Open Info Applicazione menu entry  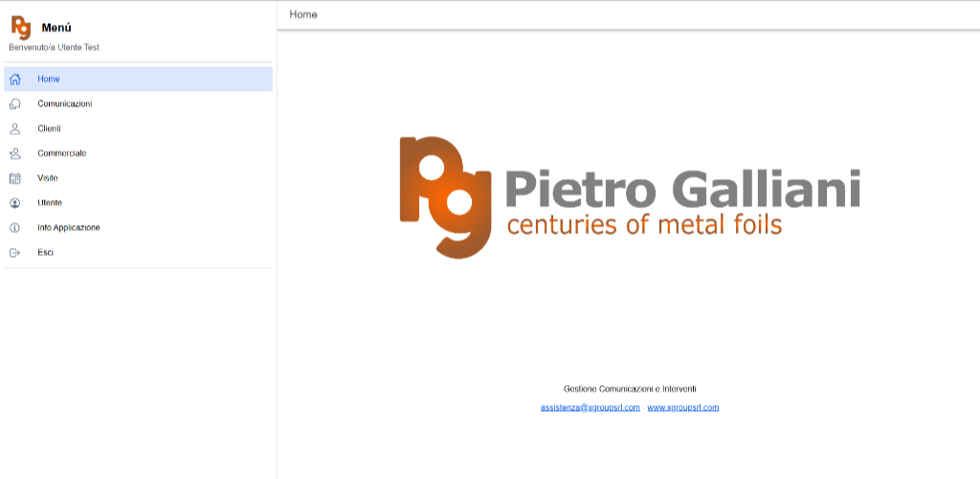pyautogui.click(x=138, y=228)
